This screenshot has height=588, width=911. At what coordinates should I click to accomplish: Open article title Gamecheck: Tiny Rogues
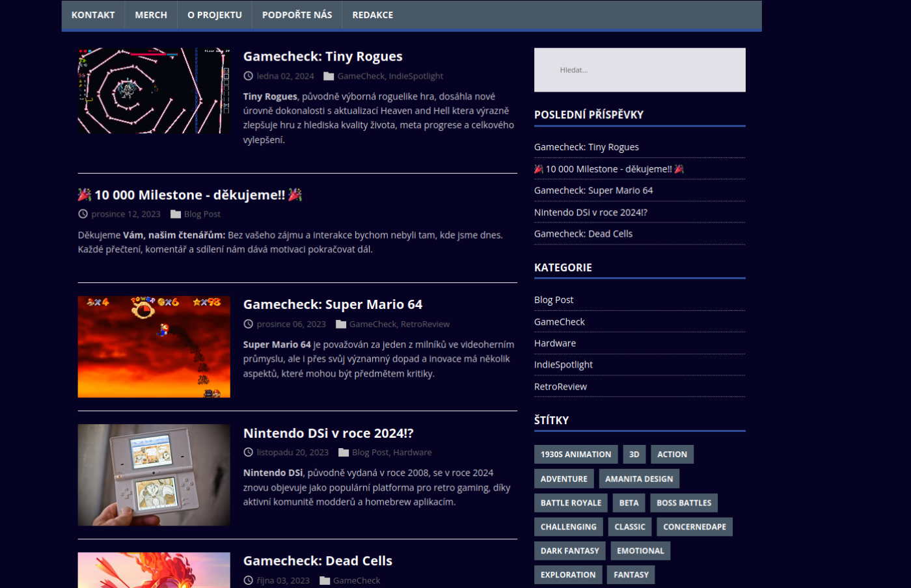[x=323, y=57]
